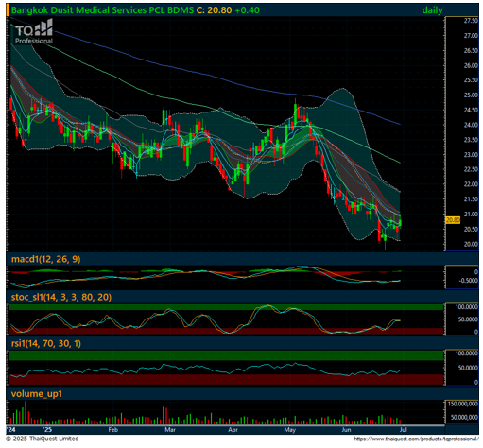483x448 pixels.
Task: Click the 20.00 price axis label
Action: 471,244
